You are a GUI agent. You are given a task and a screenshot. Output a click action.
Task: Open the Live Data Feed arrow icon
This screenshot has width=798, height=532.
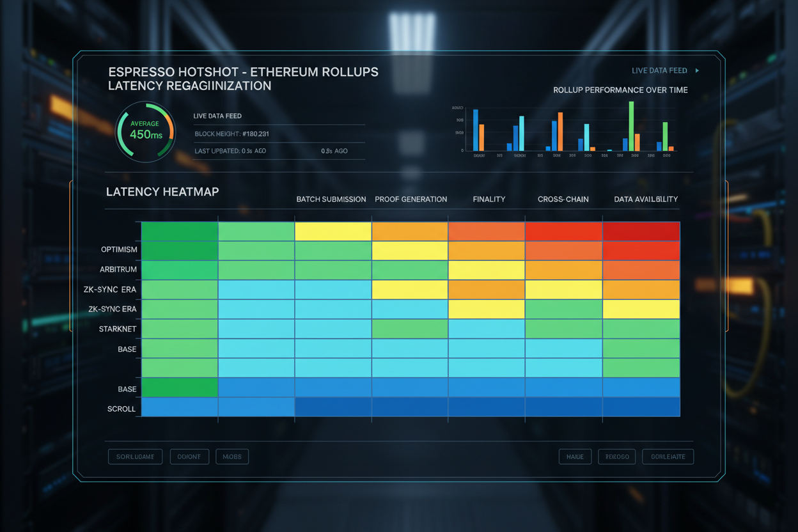point(698,70)
